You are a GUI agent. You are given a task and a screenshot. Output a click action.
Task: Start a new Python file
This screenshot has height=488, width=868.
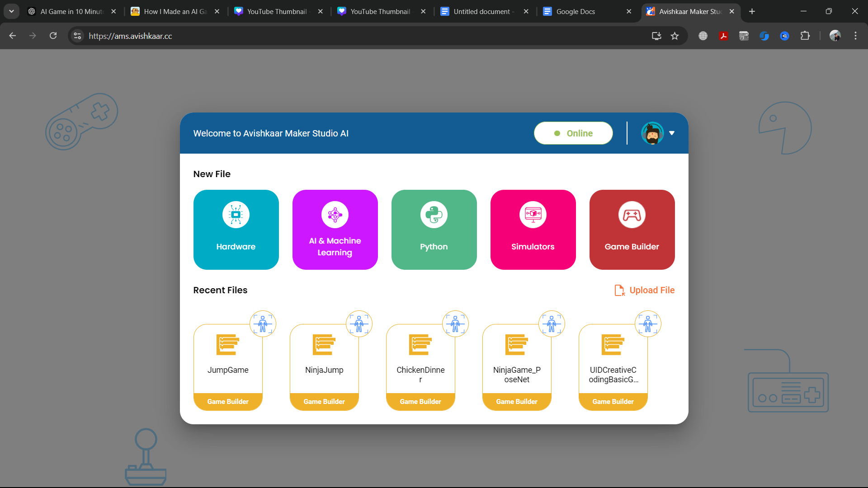(x=434, y=230)
